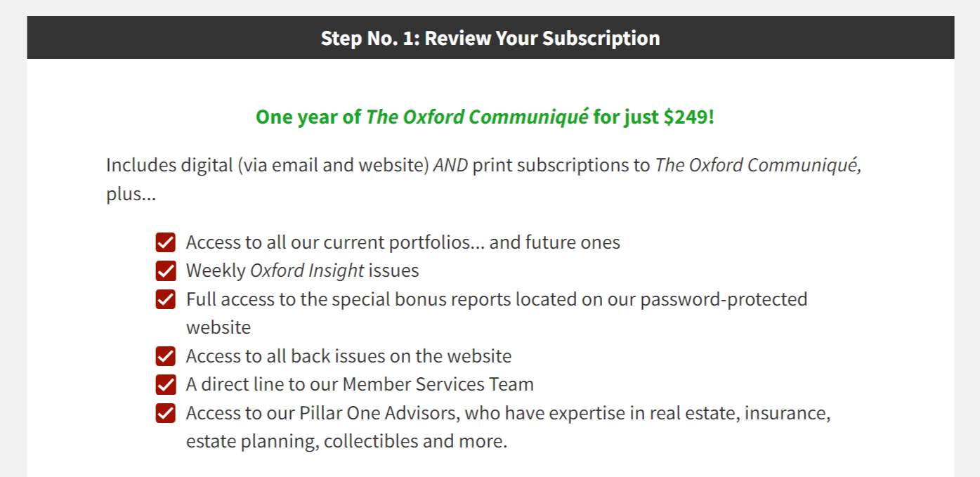Toggle the Weekly Oxford Insight issues checkbox
This screenshot has width=980, height=477.
tap(166, 270)
